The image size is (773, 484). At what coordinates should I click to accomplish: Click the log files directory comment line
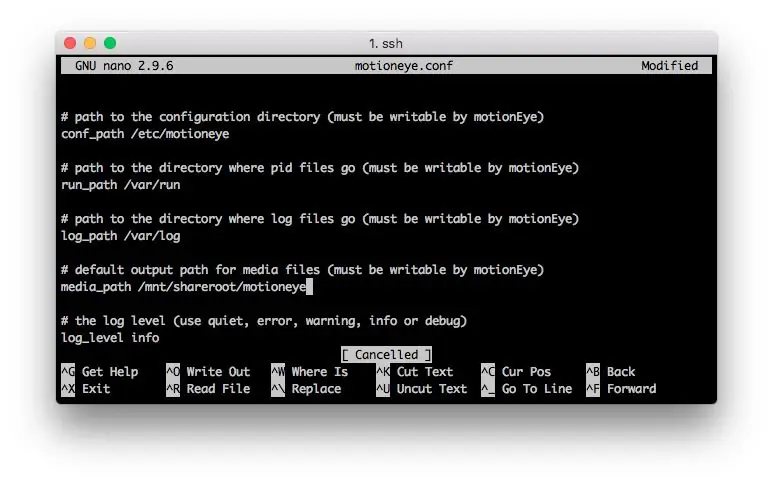[x=320, y=219]
